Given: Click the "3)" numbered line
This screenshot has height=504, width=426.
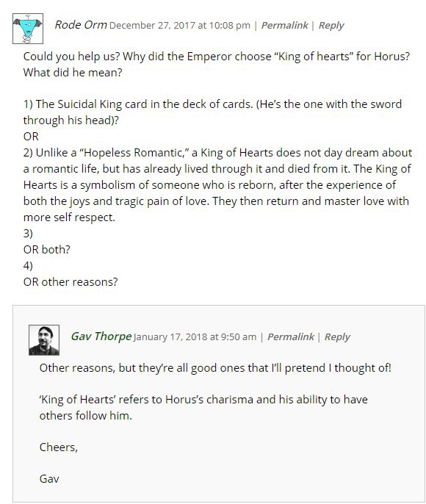Looking at the screenshot, I should tap(28, 234).
